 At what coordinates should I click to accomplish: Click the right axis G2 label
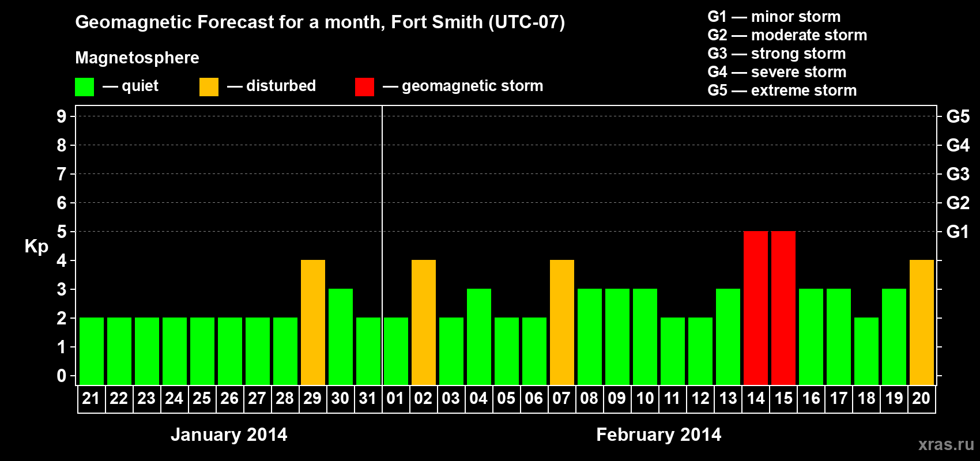[x=958, y=203]
